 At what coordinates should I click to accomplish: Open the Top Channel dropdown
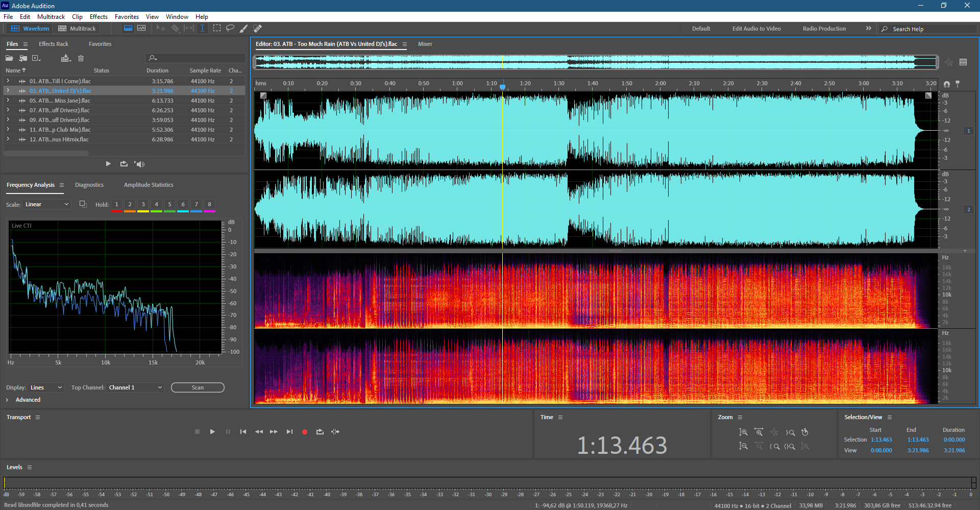pyautogui.click(x=135, y=387)
